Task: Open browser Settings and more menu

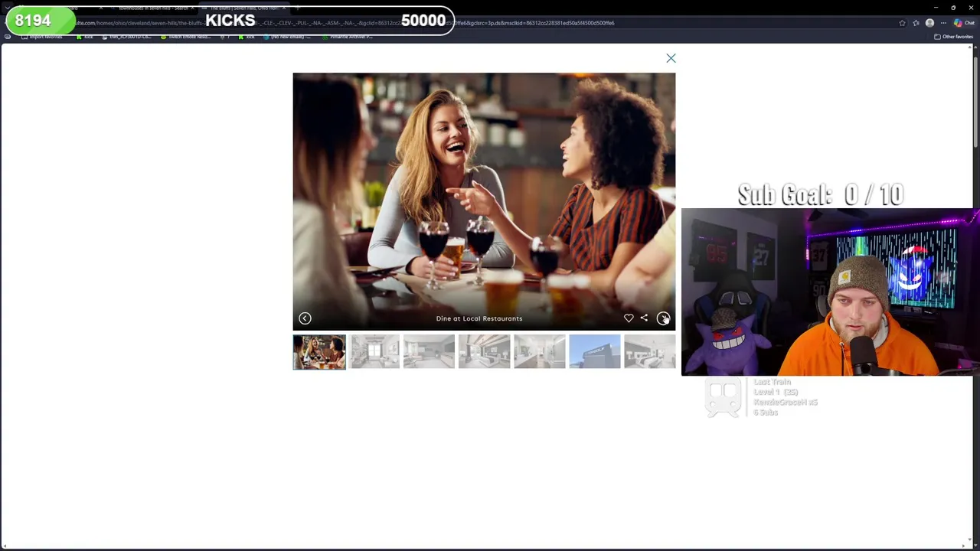Action: (943, 23)
